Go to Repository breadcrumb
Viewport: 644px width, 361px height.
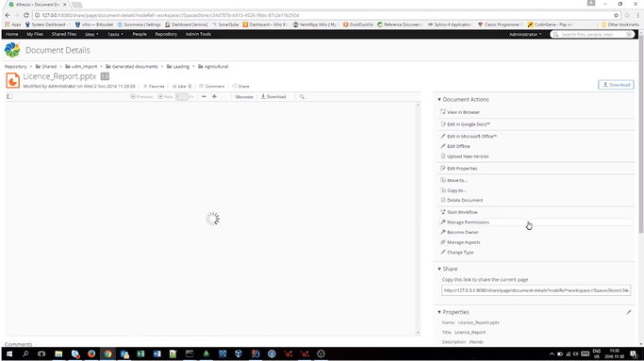pyautogui.click(x=16, y=67)
